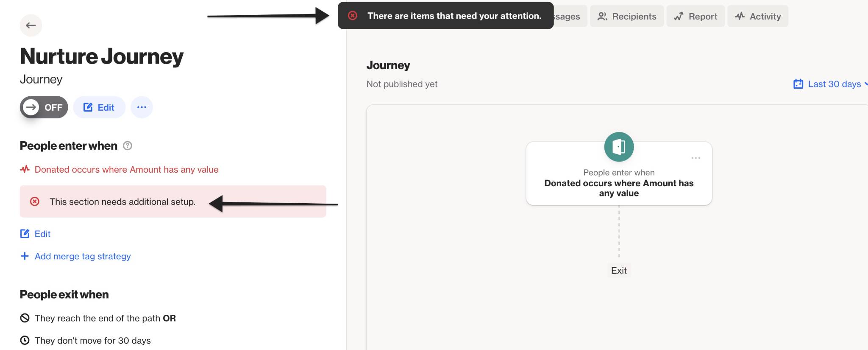Click the Donated occurs trigger link in red
Image resolution: width=868 pixels, height=350 pixels.
pyautogui.click(x=126, y=170)
